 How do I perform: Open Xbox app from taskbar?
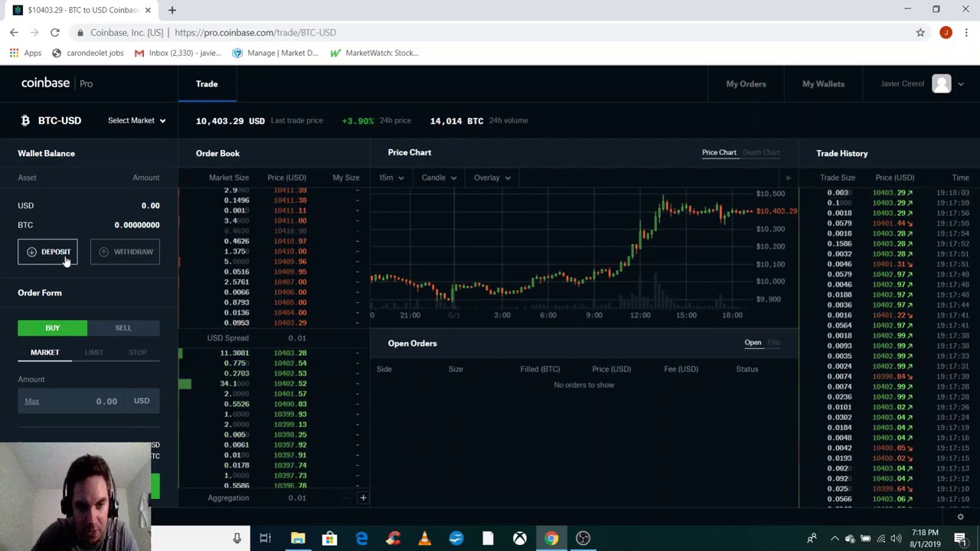click(519, 538)
